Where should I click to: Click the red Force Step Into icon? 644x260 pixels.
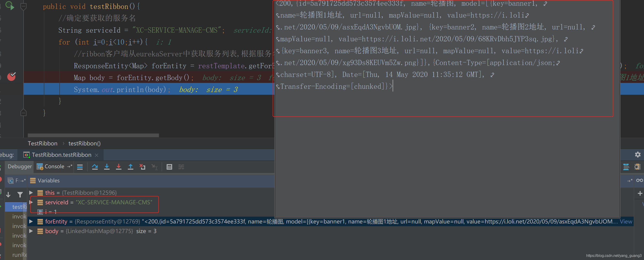click(119, 167)
